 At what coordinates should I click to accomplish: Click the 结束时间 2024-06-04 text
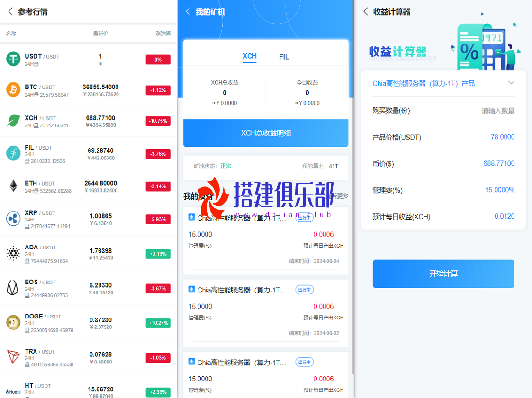314,261
